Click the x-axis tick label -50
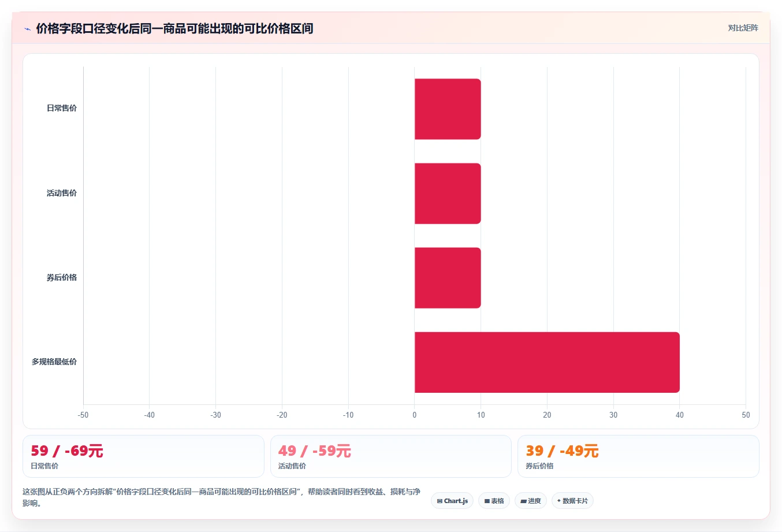The image size is (782, 532). pos(83,415)
